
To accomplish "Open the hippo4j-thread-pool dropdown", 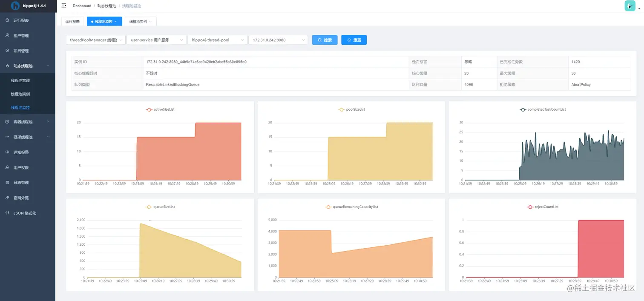I will pyautogui.click(x=217, y=40).
